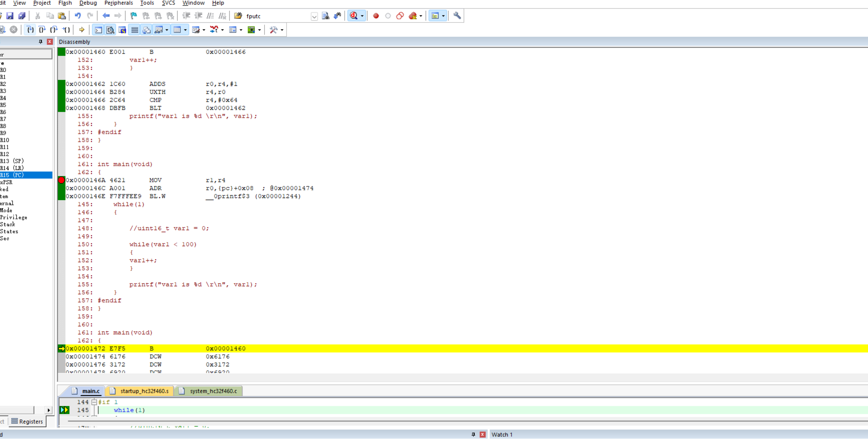Select the R15 (PC) register row

[26, 175]
